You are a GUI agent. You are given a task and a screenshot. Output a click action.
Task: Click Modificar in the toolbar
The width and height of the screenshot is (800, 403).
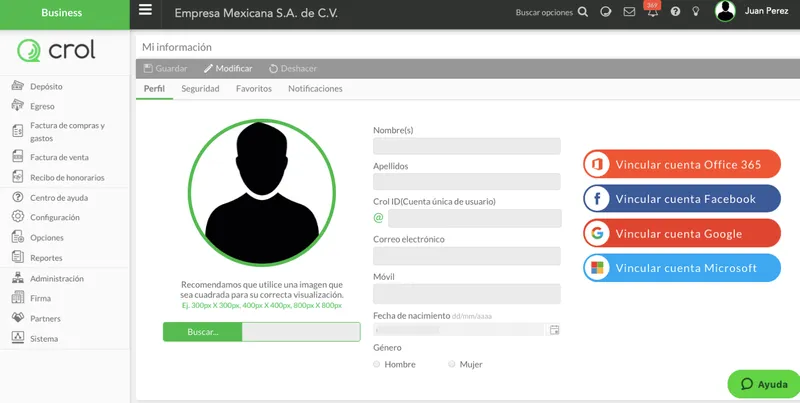tap(228, 68)
